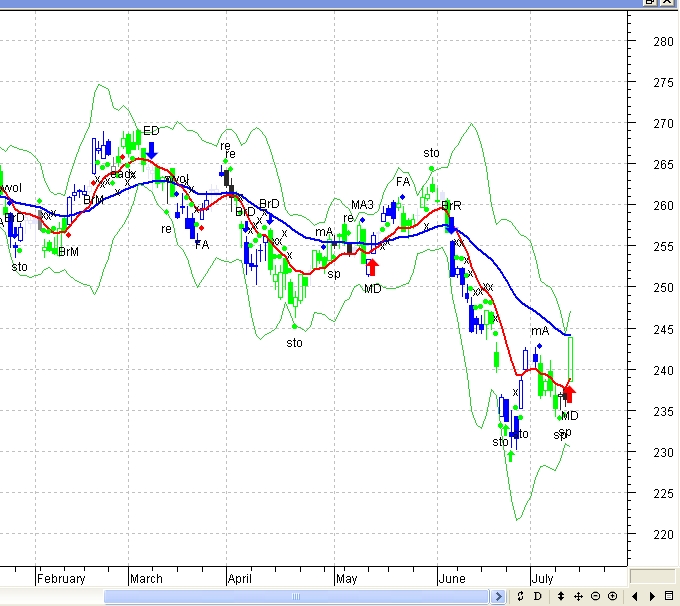Click the scrollbar right arrow button
The height and width of the screenshot is (606, 680).
500,597
